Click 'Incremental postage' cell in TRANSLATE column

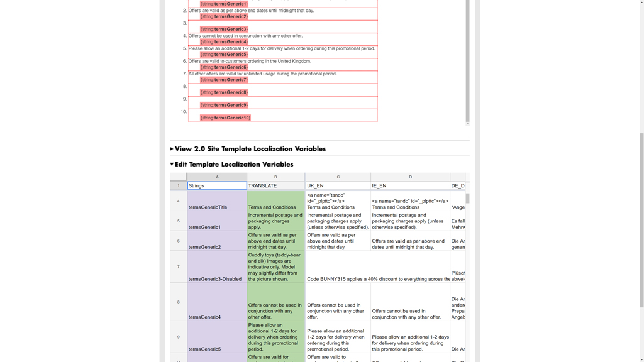(275, 221)
